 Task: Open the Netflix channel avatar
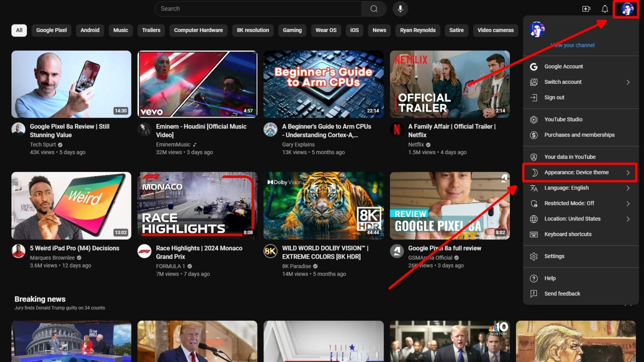[x=397, y=129]
